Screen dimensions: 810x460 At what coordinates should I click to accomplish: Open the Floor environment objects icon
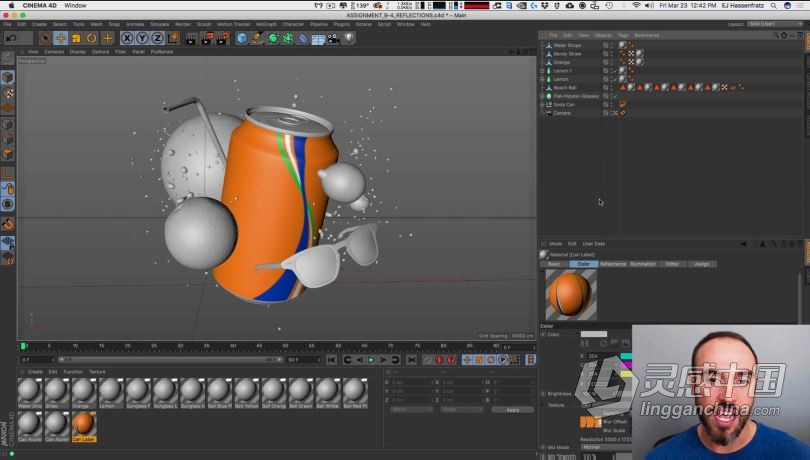coord(318,39)
